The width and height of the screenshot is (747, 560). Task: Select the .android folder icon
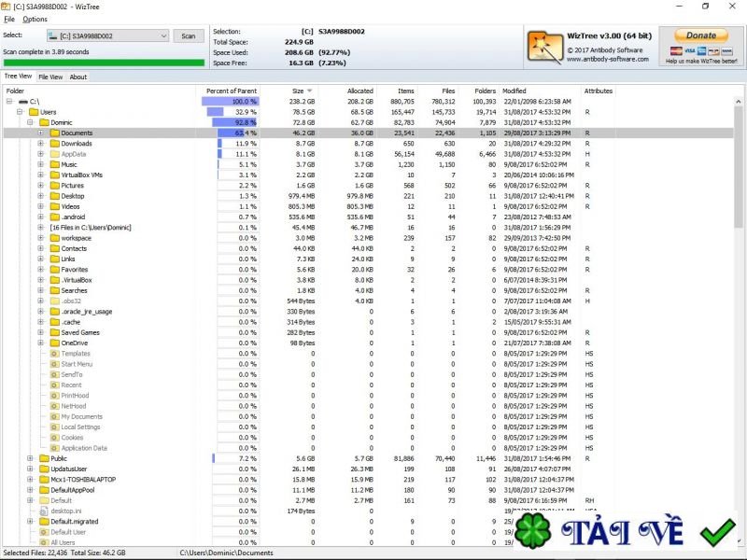click(x=54, y=217)
